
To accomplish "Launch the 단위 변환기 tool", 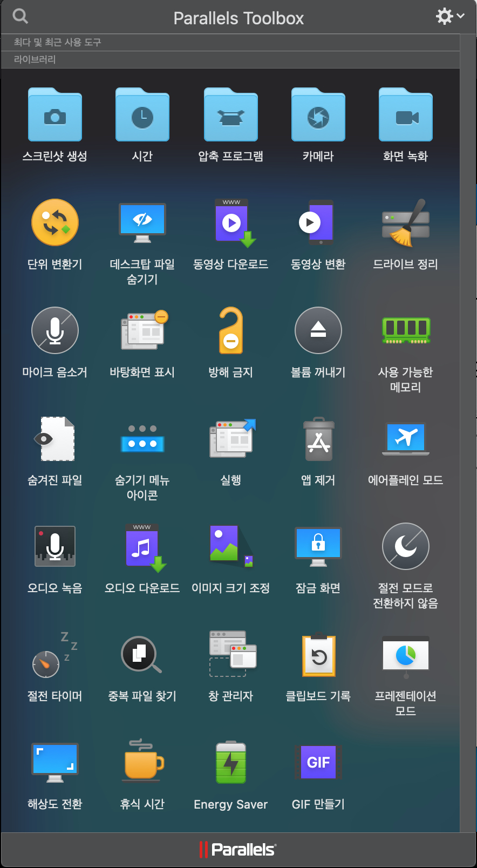I will tap(55, 222).
